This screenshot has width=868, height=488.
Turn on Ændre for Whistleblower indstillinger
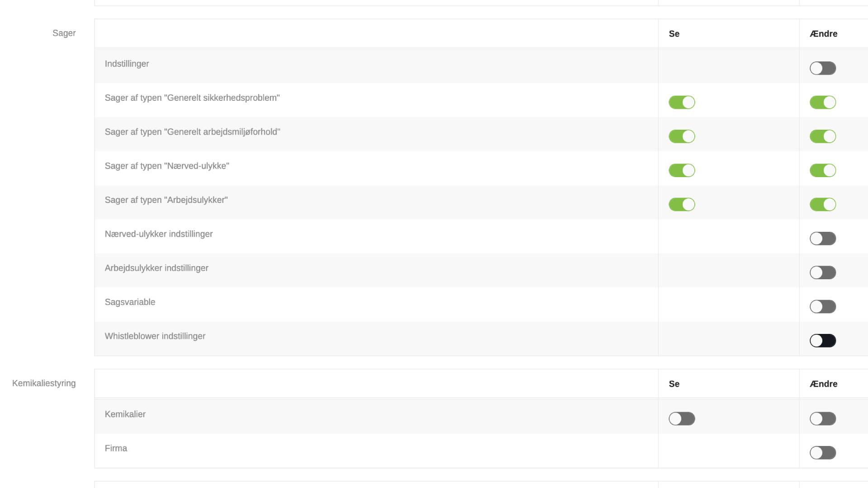click(x=823, y=341)
